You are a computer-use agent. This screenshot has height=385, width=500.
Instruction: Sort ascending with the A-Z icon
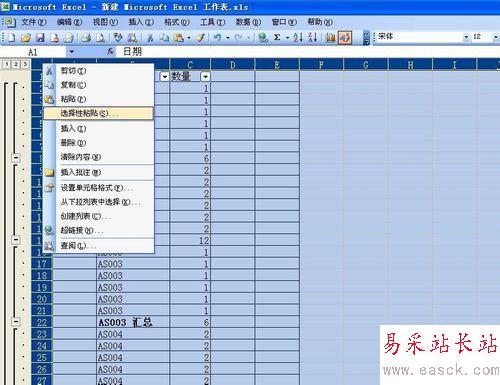pos(298,38)
